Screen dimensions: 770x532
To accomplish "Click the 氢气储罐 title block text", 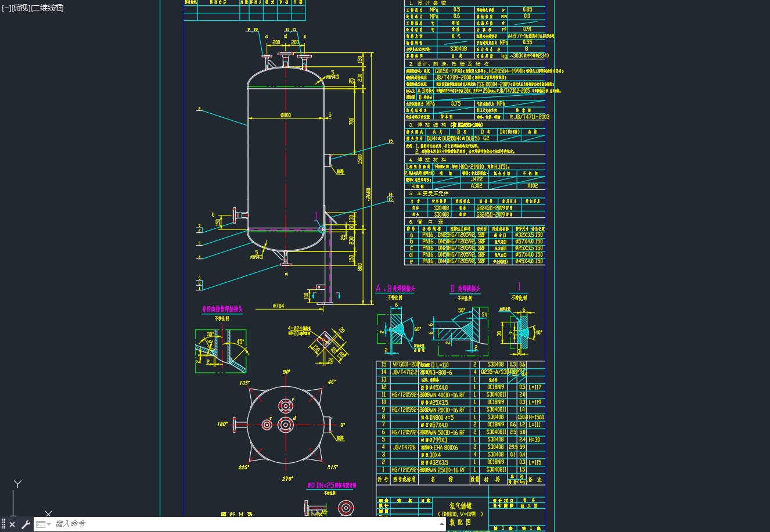I will pyautogui.click(x=460, y=506).
